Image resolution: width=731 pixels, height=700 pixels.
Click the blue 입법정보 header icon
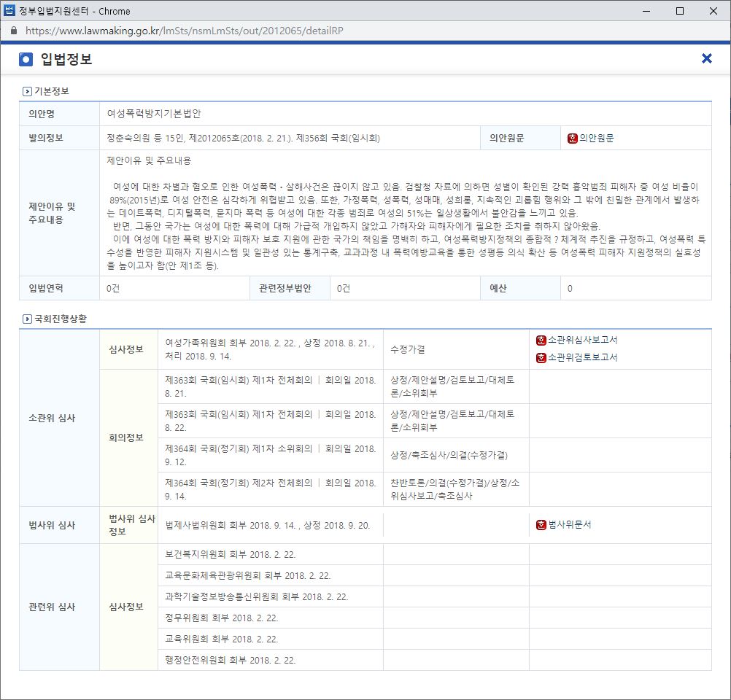click(x=26, y=59)
